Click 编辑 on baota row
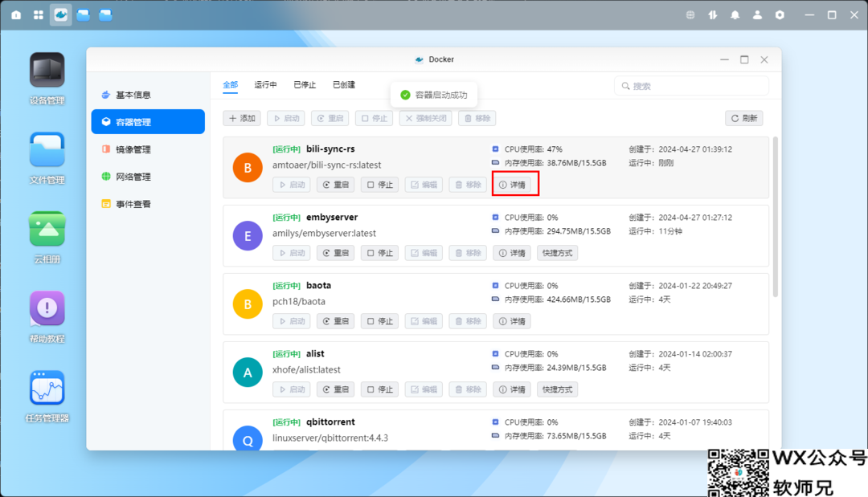868x497 pixels. [x=424, y=321]
